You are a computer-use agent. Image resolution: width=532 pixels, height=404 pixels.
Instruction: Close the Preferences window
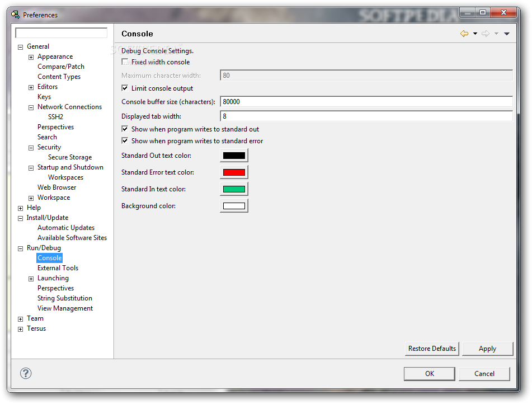[x=503, y=12]
